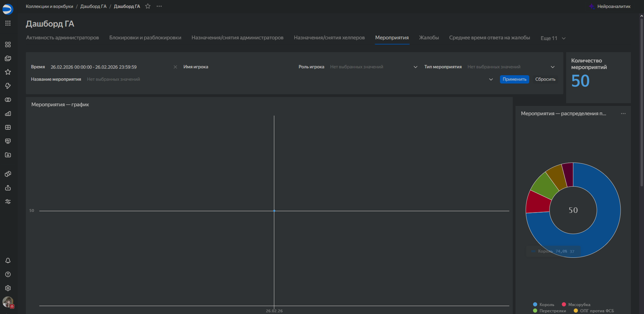
Task: Click the help question mark icon
Action: pos(8,274)
